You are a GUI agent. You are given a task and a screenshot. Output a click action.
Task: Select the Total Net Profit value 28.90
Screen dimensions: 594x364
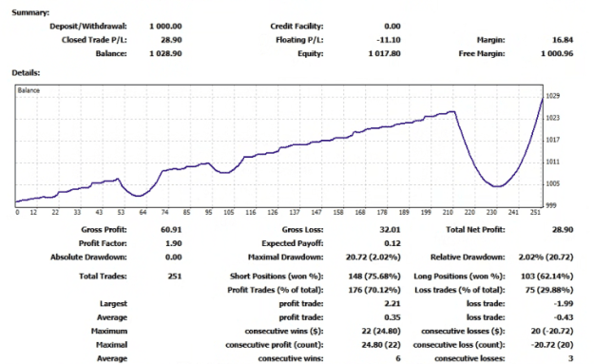point(563,230)
